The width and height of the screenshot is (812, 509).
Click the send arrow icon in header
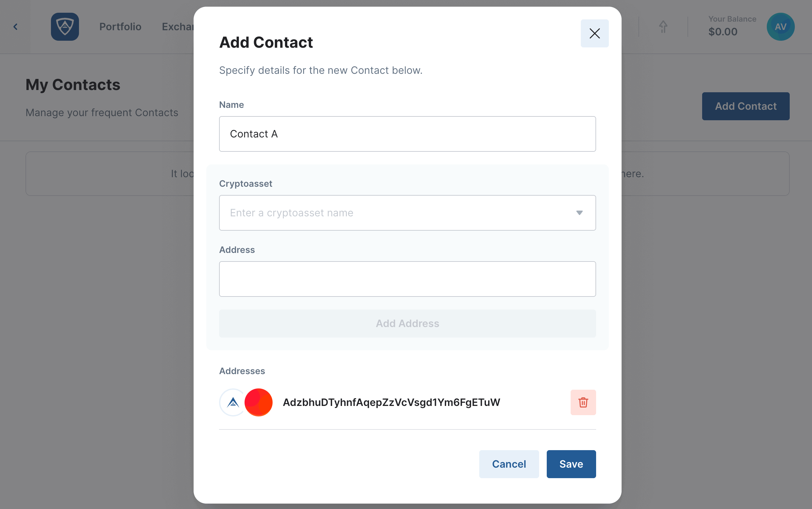663,27
